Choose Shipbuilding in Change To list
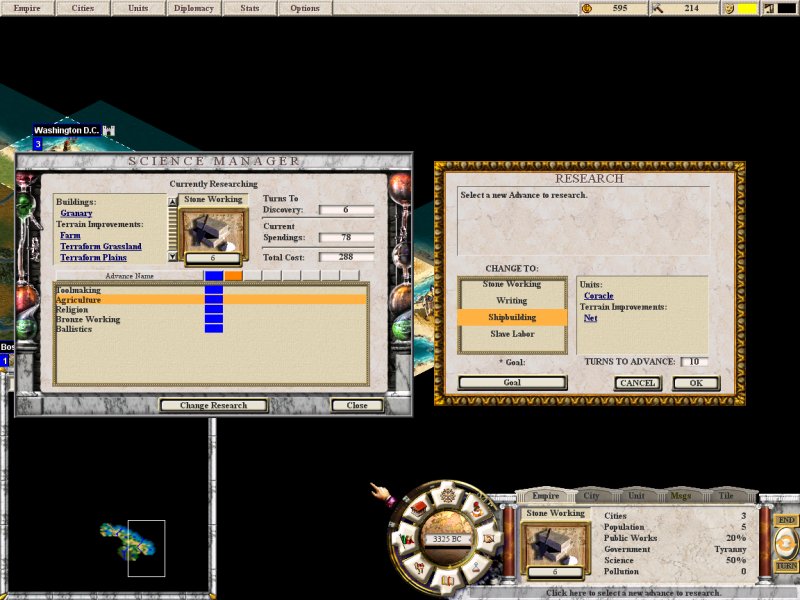 tap(512, 317)
